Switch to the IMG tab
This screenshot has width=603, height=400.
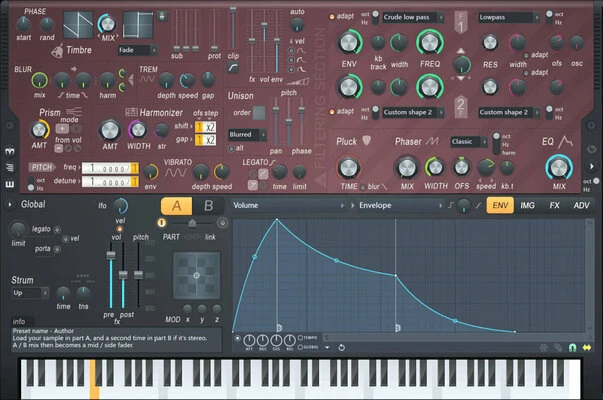coord(527,205)
